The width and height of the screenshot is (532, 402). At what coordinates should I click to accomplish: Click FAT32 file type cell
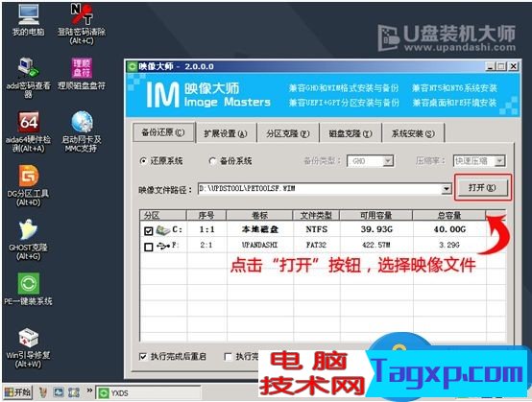[316, 245]
